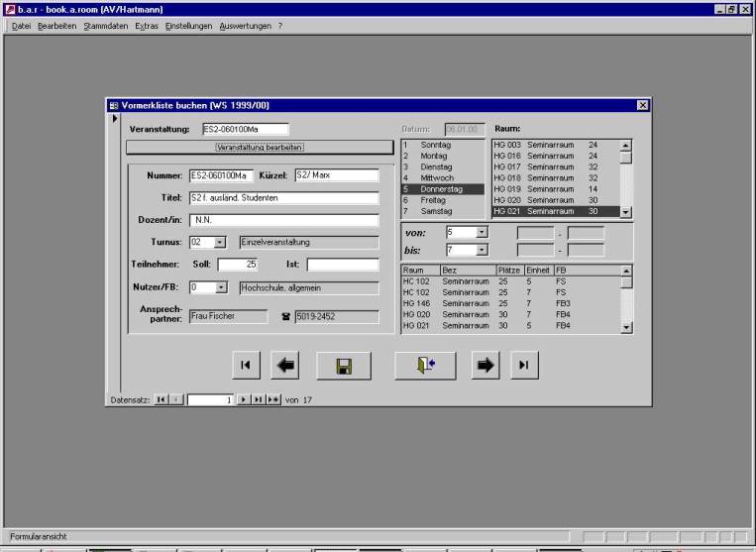Click the telephone icon beside 5019-2452
This screenshot has width=756, height=552.
pyautogui.click(x=285, y=317)
